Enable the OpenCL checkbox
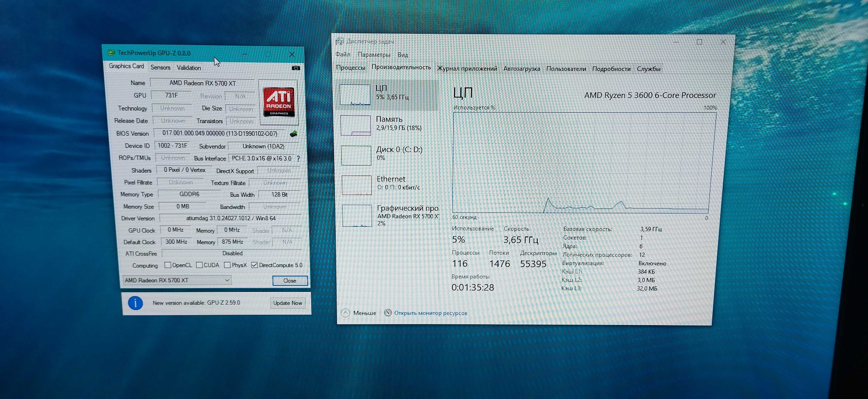 pos(168,265)
